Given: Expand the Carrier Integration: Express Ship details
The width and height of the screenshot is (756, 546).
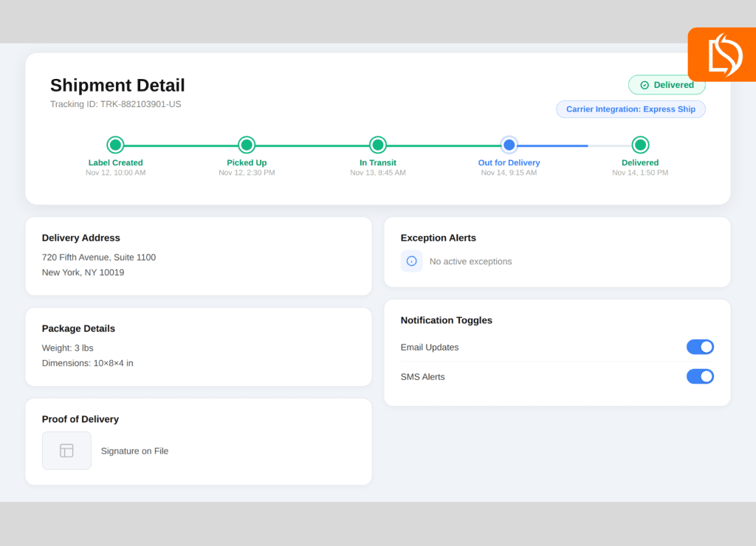Looking at the screenshot, I should [630, 108].
